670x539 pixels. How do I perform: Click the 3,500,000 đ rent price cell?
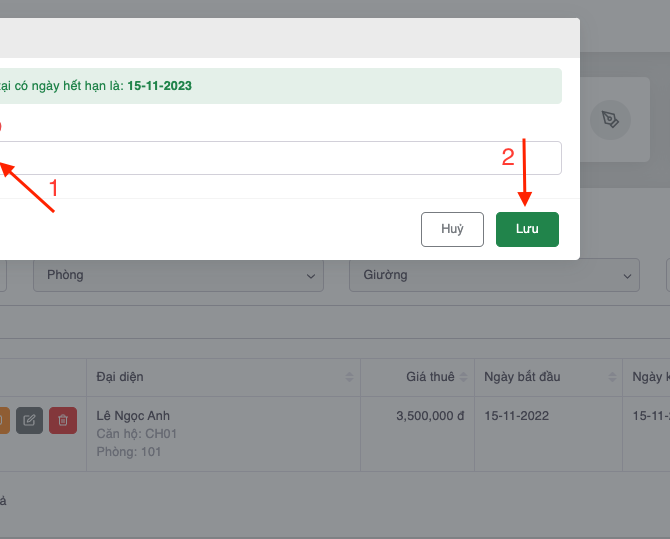[x=429, y=416]
